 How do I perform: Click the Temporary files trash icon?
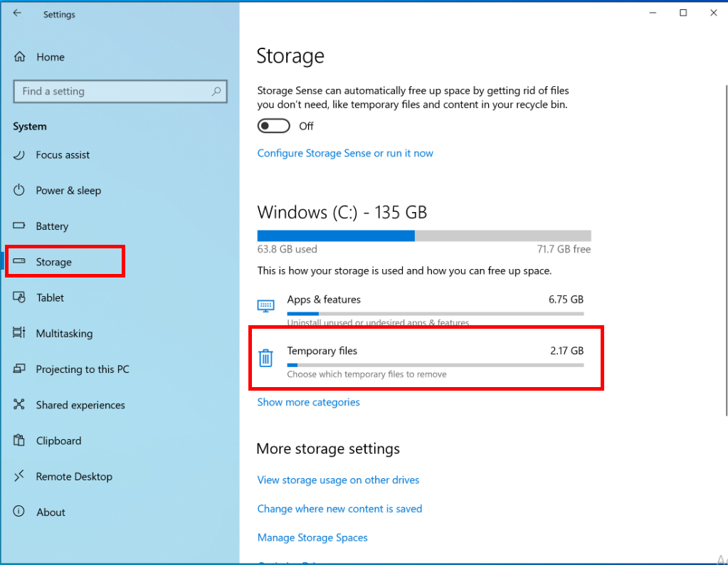point(265,357)
